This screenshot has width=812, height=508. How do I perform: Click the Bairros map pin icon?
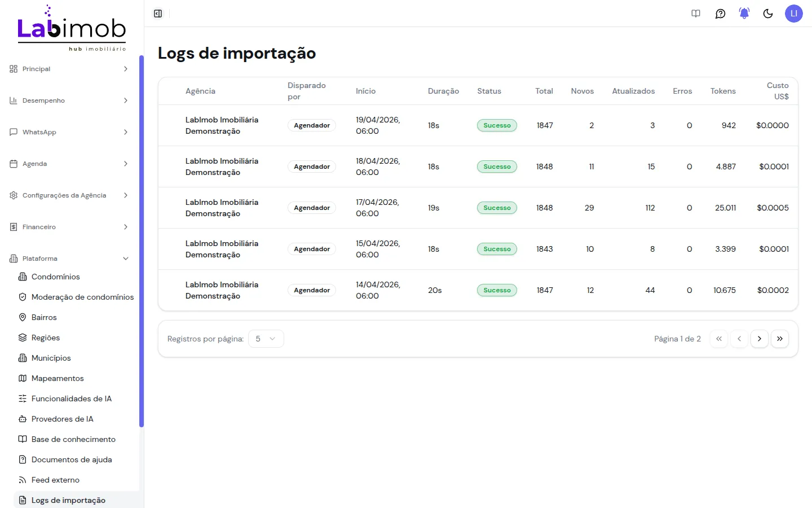coord(23,317)
